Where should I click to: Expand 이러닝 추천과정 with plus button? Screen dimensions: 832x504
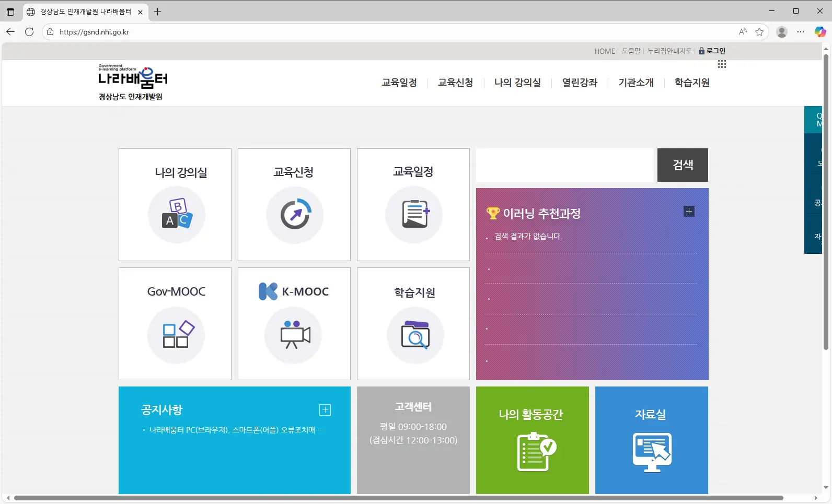(689, 212)
